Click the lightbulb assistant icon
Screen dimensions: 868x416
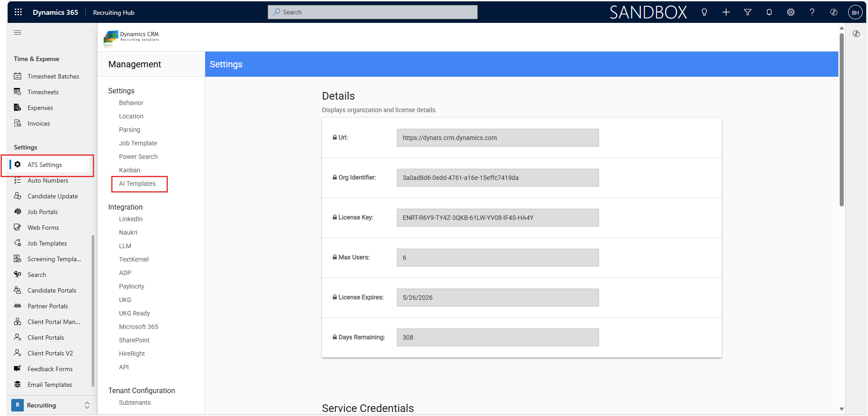(704, 12)
